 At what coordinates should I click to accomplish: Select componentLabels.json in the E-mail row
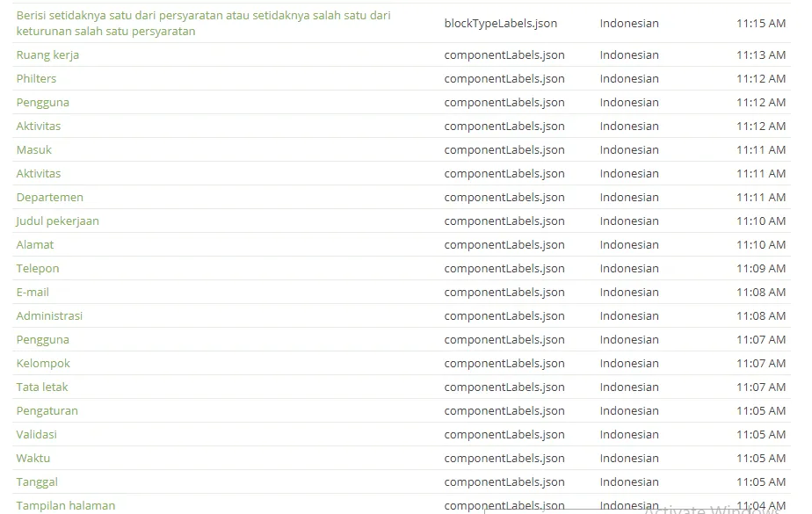[x=504, y=293]
